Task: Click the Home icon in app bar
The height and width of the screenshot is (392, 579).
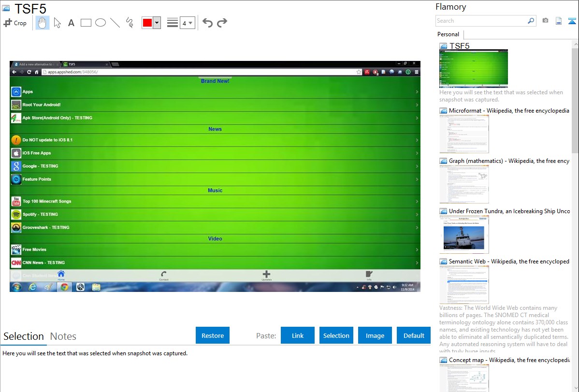Action: click(61, 275)
